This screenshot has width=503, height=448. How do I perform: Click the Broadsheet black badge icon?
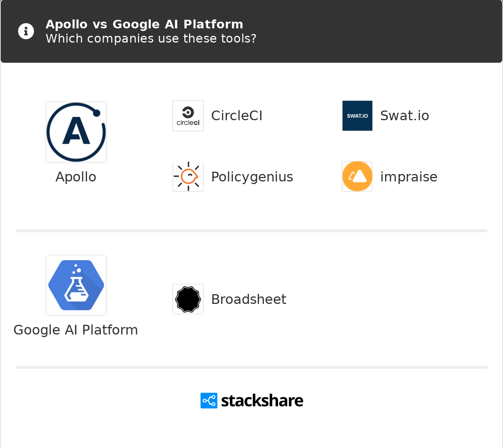click(x=188, y=299)
